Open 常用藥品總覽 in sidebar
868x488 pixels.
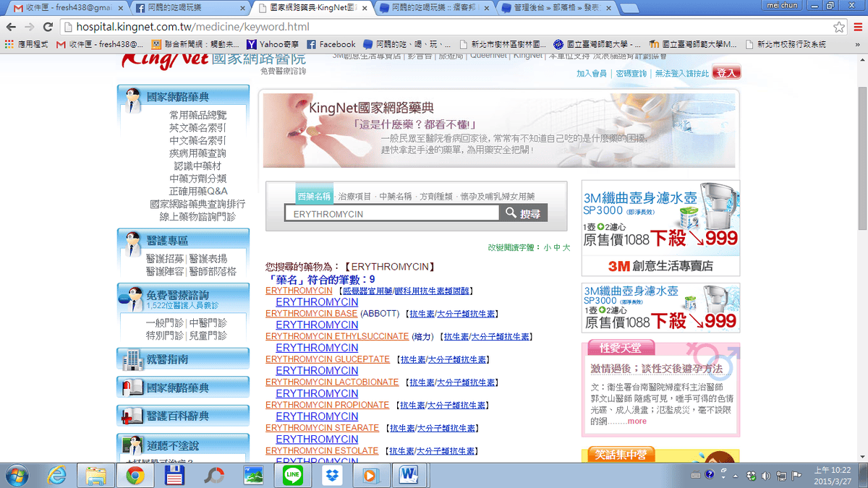pyautogui.click(x=197, y=115)
